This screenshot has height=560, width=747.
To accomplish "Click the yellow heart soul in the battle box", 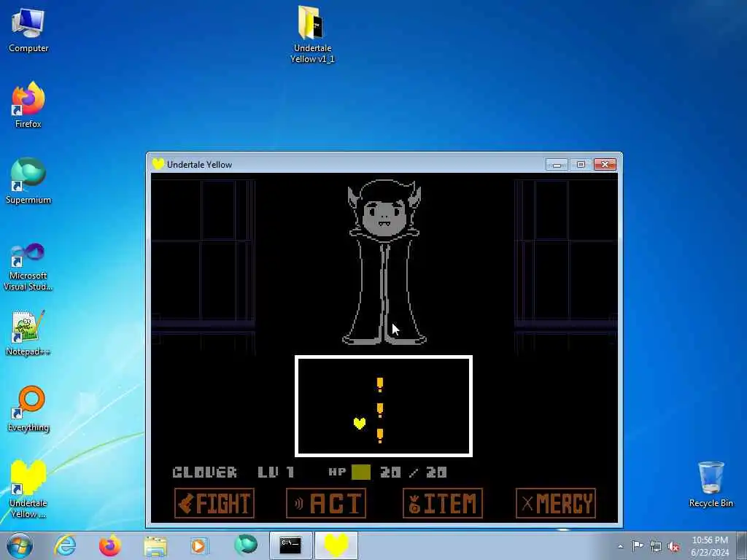I will point(360,423).
